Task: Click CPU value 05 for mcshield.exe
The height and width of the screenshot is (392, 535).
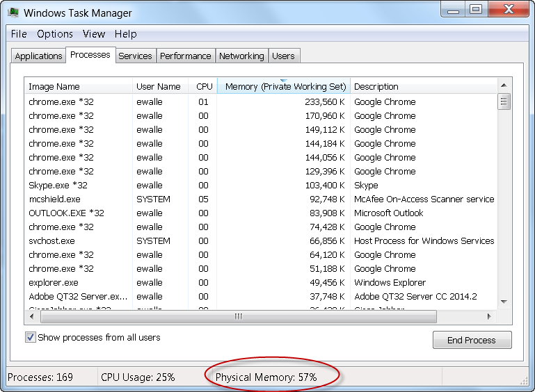Action: [203, 199]
